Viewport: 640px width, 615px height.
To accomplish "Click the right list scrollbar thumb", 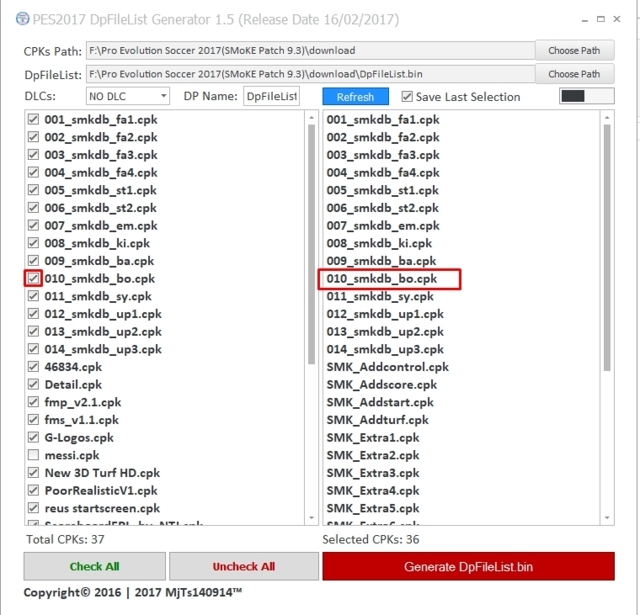I will (607, 248).
